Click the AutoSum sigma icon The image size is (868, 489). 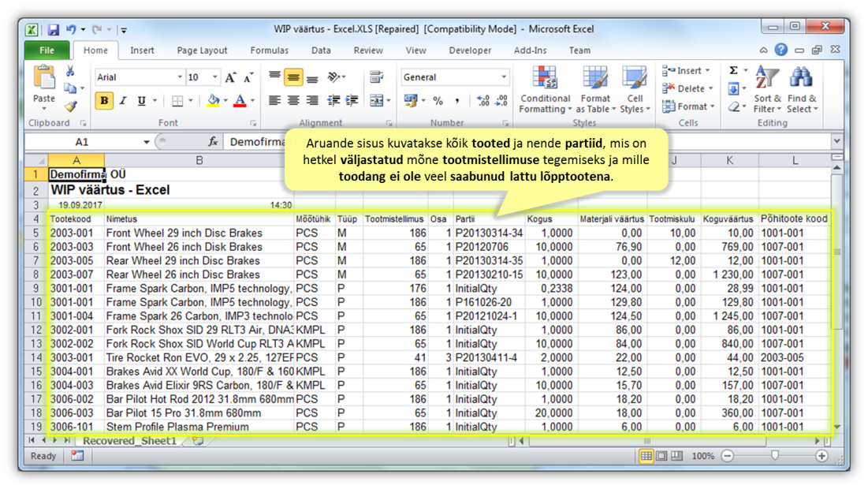[733, 71]
